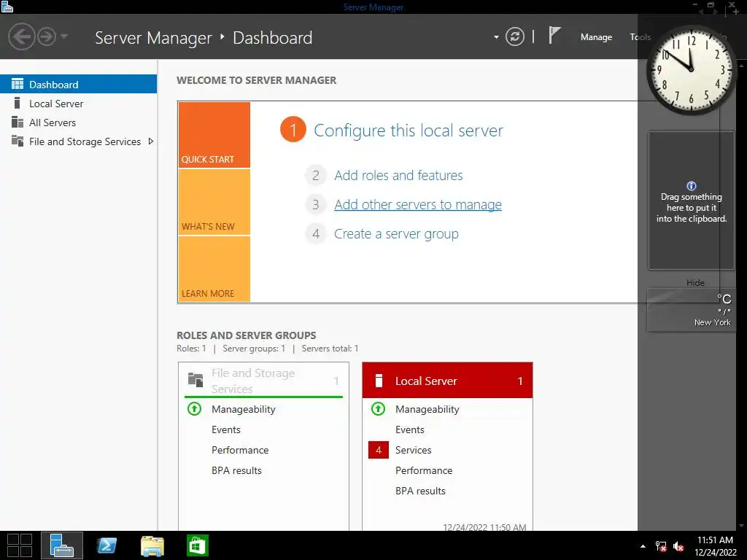Click Services in the Local Server tile
The width and height of the screenshot is (747, 560).
point(413,450)
